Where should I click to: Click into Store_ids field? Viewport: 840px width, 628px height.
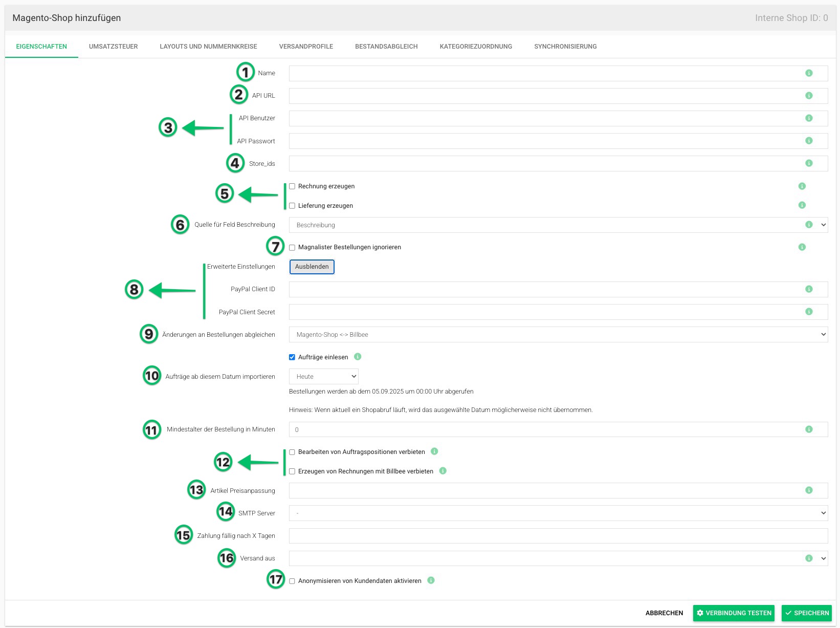(558, 163)
